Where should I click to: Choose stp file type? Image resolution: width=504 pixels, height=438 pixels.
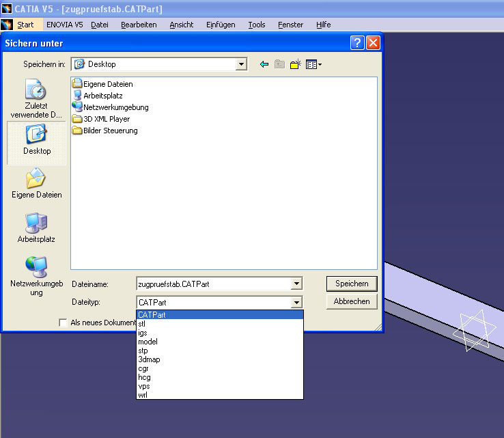click(220, 351)
